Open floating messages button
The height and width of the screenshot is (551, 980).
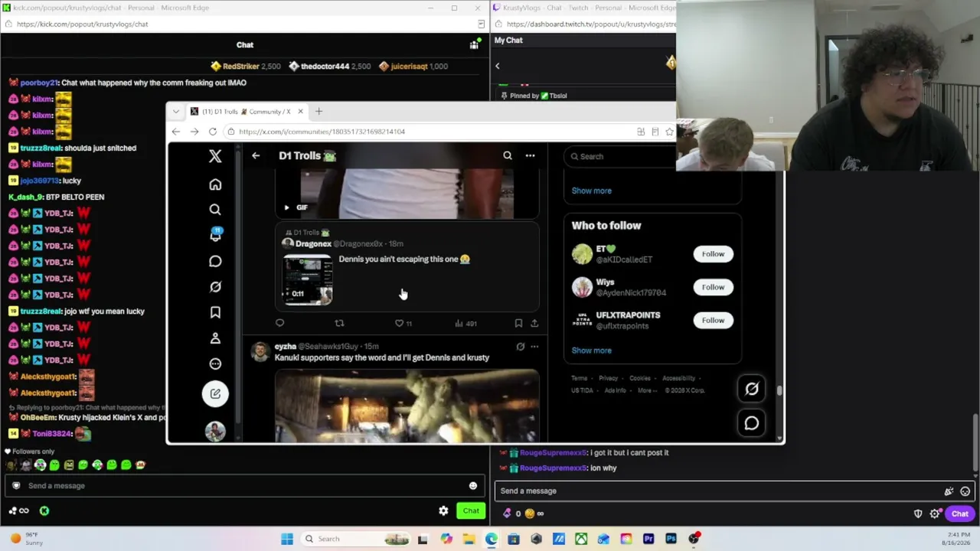[x=752, y=423]
